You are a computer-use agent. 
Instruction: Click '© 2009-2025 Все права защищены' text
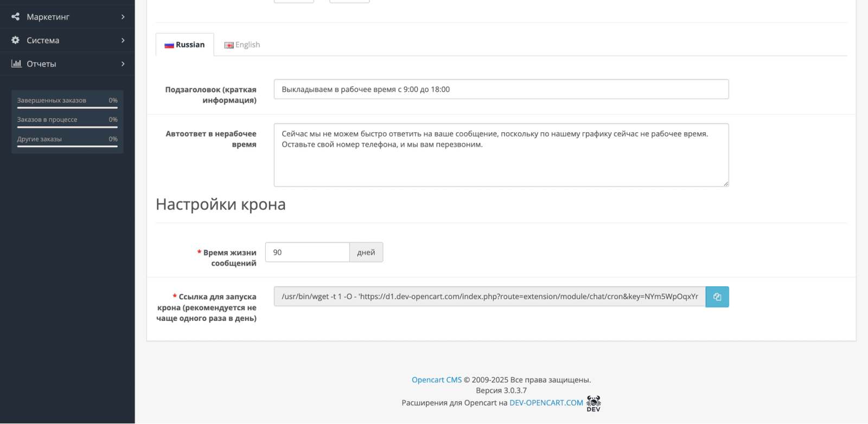coord(527,380)
